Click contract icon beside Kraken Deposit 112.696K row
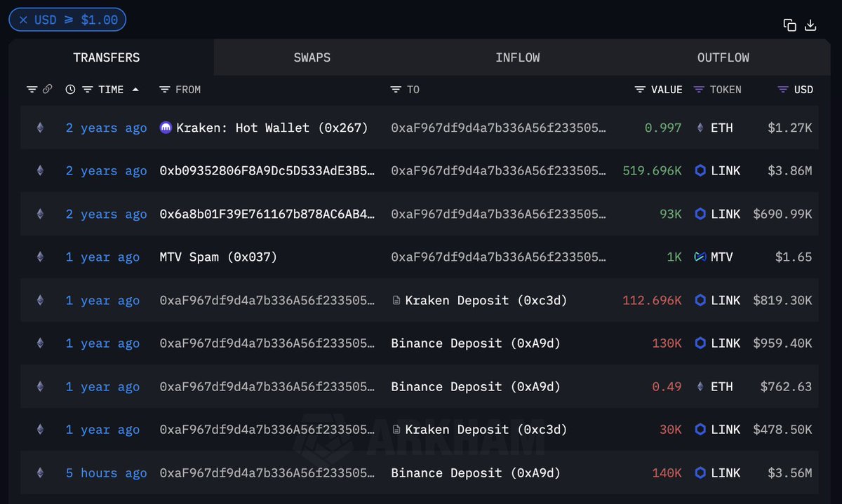 [x=396, y=301]
